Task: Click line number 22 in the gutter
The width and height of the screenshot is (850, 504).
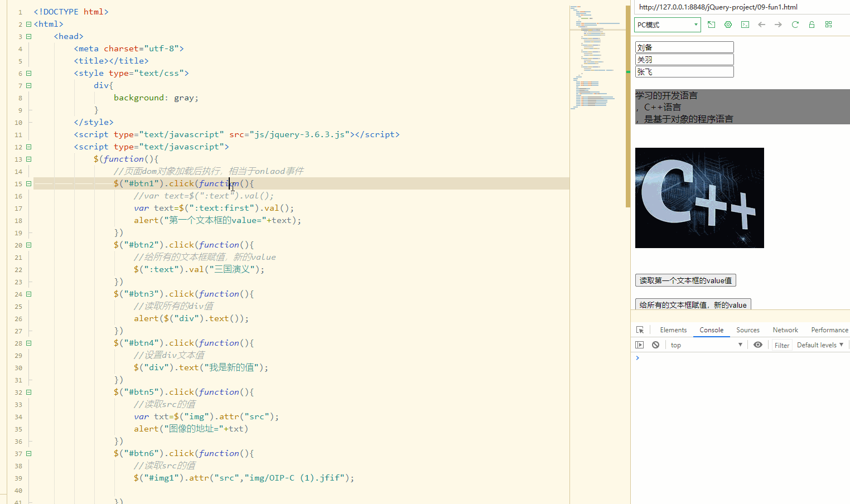Action: 18,269
